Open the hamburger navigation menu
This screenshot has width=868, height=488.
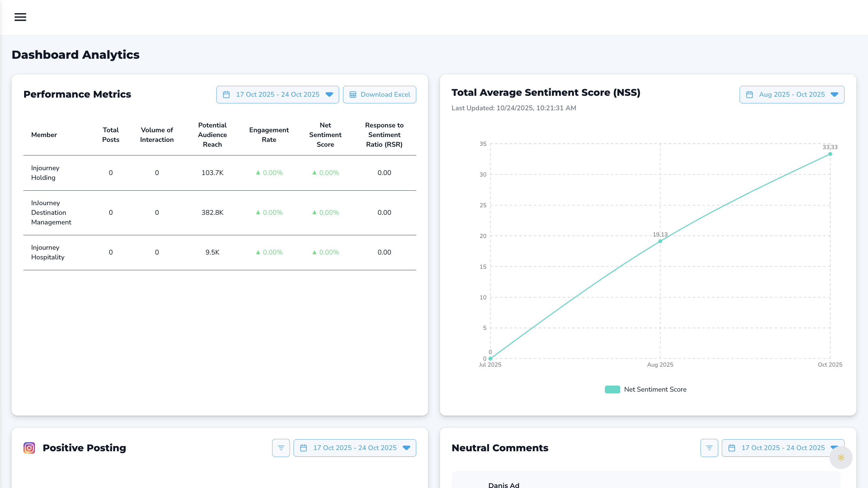coord(20,17)
